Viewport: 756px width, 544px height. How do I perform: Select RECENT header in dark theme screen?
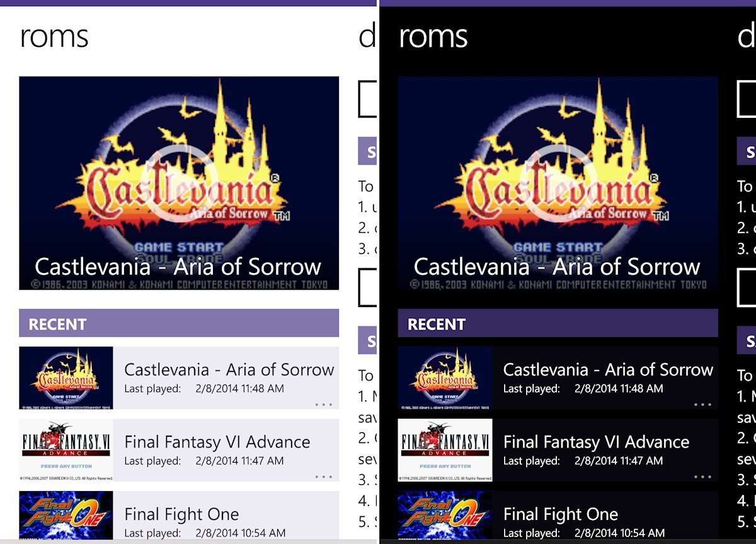pyautogui.click(x=558, y=323)
